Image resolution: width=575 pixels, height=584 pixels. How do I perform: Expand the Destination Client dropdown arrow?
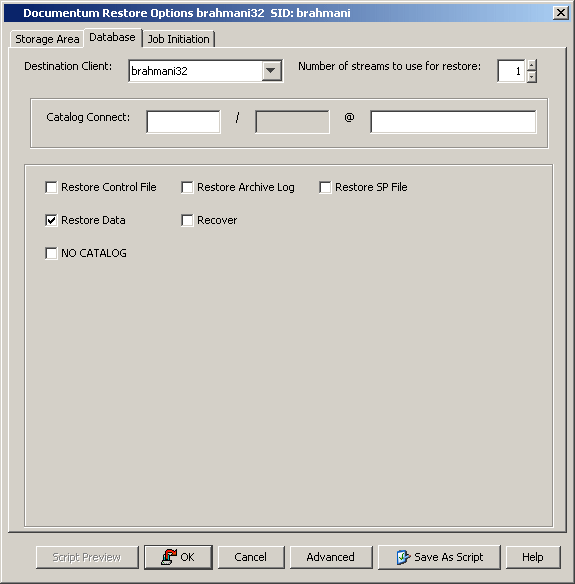coord(271,71)
